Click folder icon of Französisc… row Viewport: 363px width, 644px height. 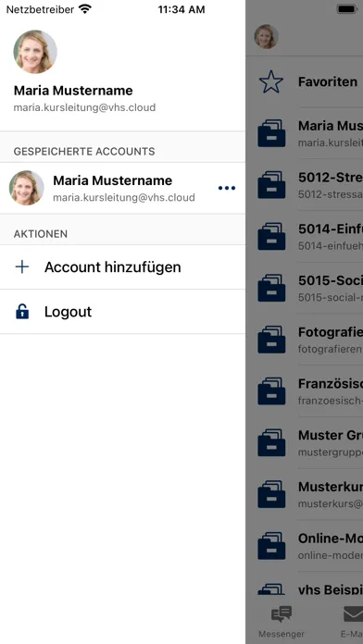click(271, 391)
